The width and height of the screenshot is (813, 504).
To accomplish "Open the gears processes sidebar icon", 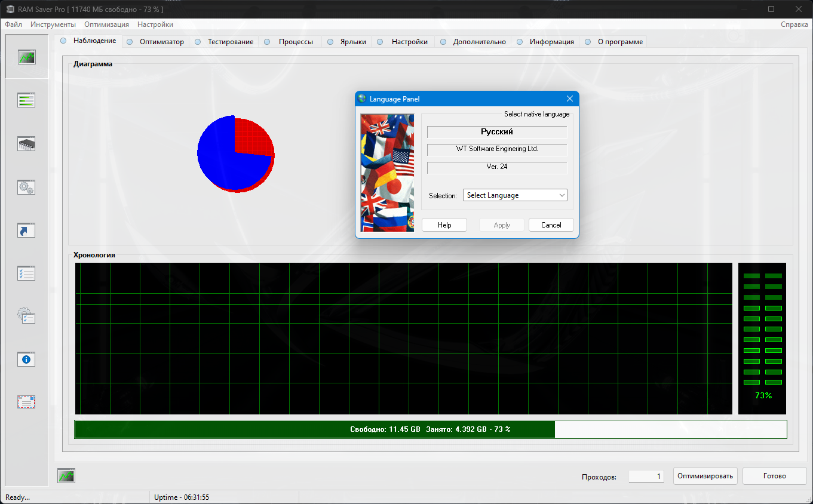I will point(26,187).
